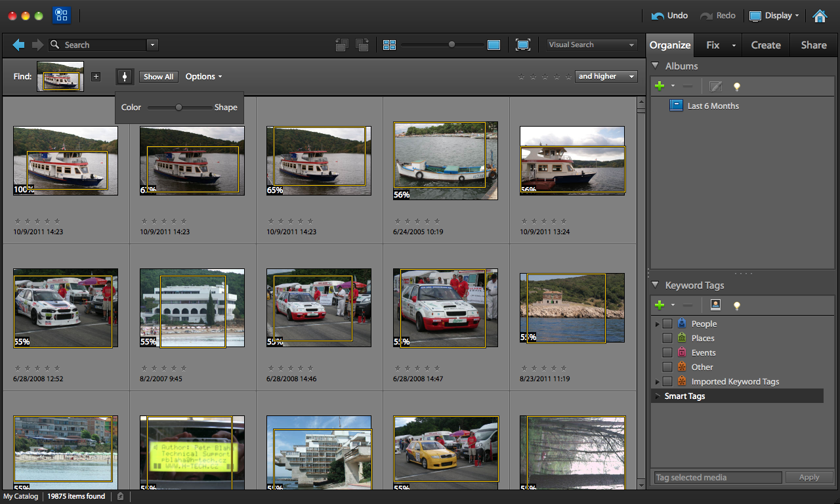Screen dimensions: 840x504
Task: Delete keyword tag using minus icon
Action: coord(687,305)
